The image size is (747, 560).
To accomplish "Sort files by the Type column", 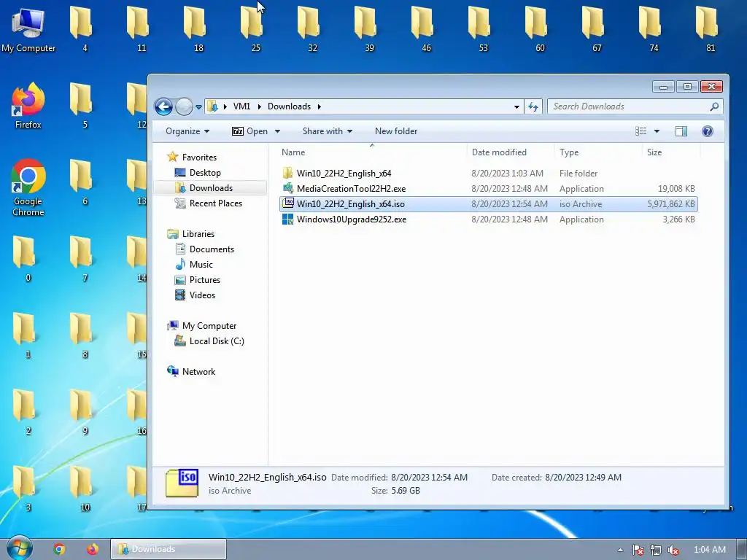I will point(569,152).
